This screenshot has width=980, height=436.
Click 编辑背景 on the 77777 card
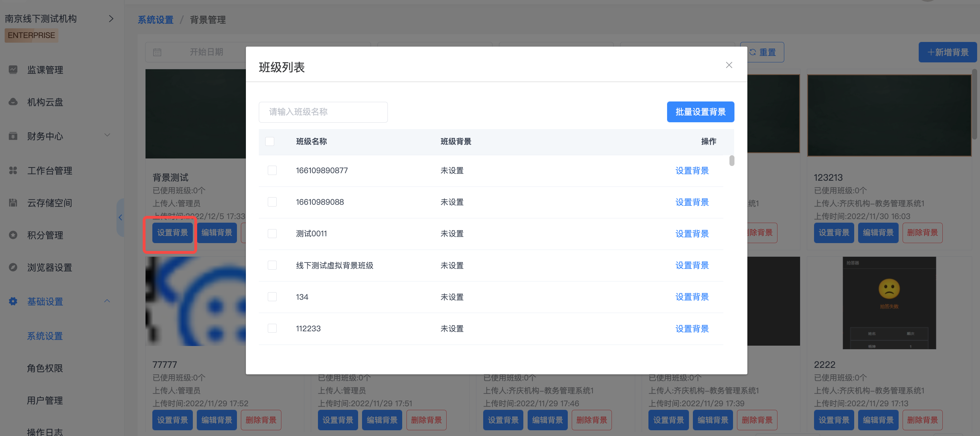[x=217, y=420]
